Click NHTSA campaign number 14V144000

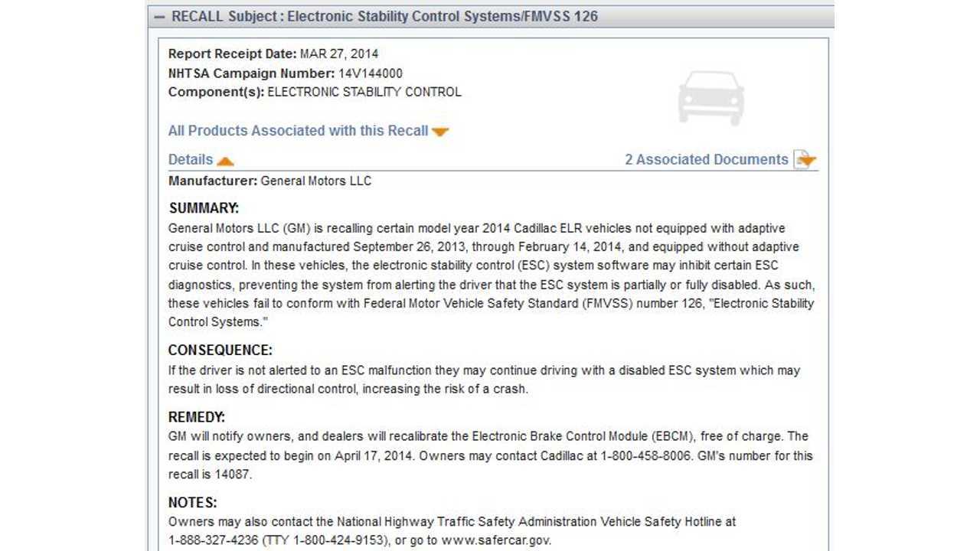pos(371,73)
